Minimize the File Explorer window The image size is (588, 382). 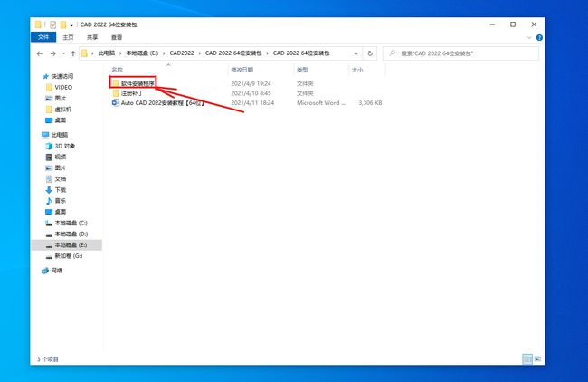tap(492, 24)
